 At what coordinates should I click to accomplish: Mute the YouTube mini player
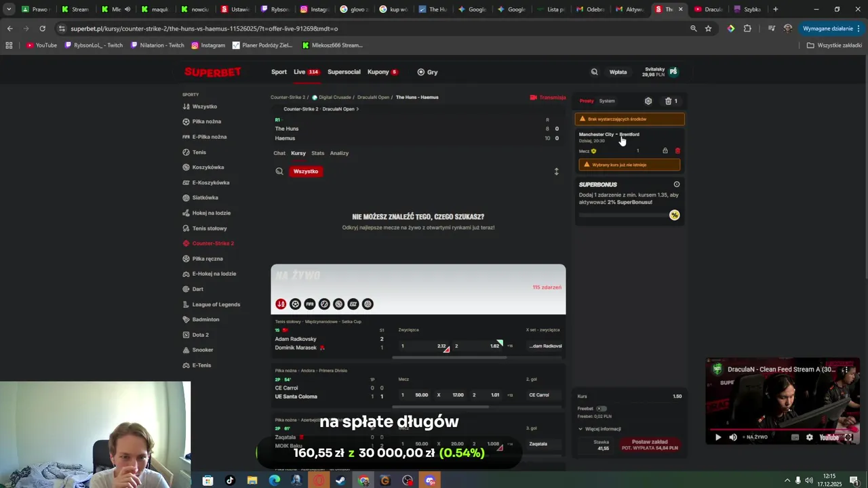pyautogui.click(x=733, y=437)
